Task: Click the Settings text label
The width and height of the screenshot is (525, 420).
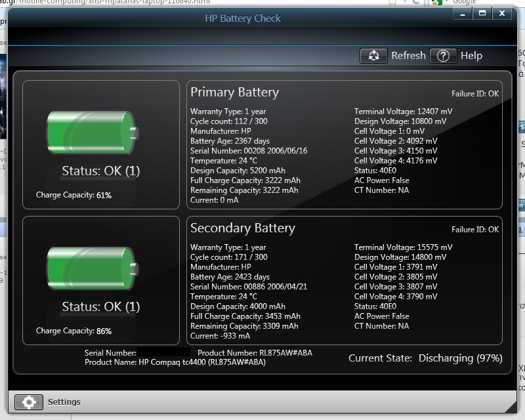Action: [x=64, y=402]
